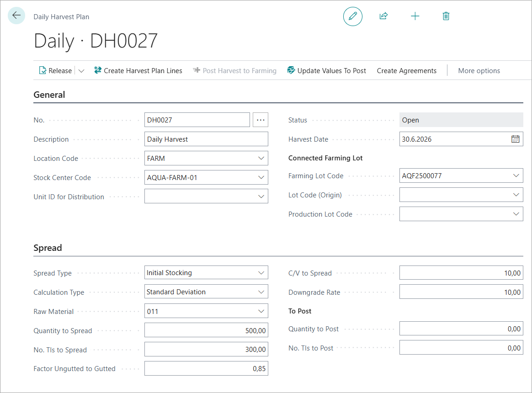Click the Status field showing Open

461,120
